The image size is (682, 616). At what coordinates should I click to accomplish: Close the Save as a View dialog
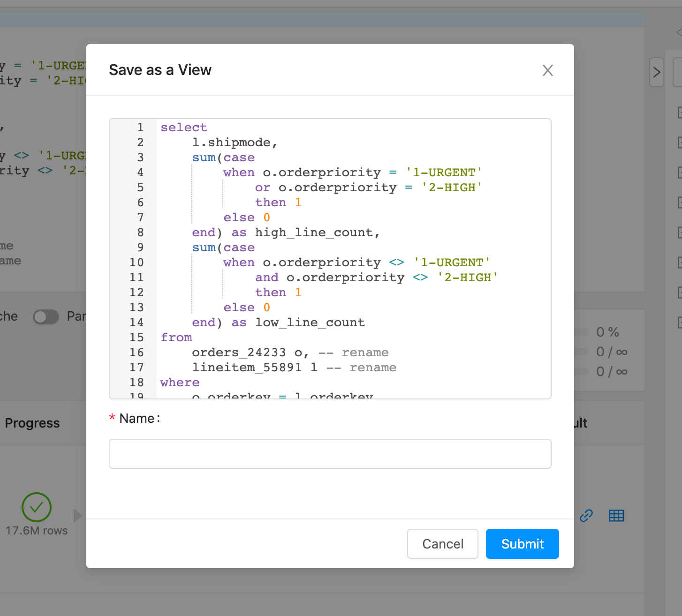click(x=547, y=70)
